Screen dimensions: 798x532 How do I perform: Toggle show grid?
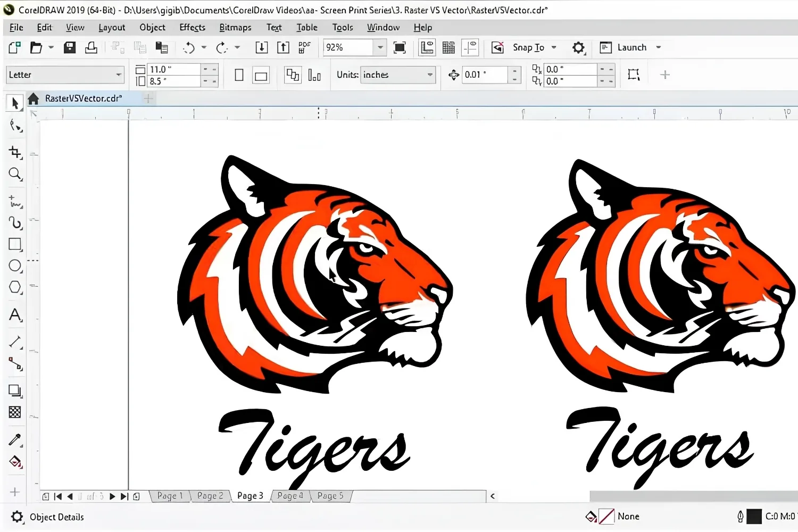point(448,48)
